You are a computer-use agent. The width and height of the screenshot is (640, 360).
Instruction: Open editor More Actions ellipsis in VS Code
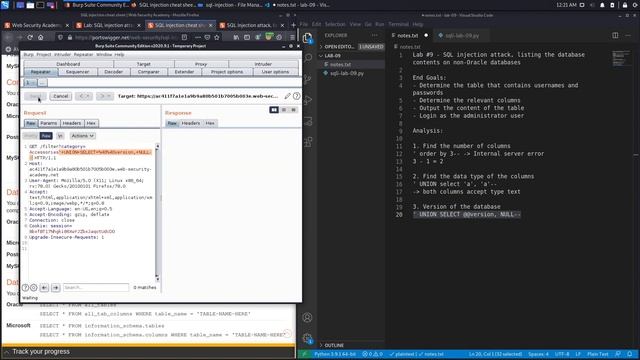[628, 36]
